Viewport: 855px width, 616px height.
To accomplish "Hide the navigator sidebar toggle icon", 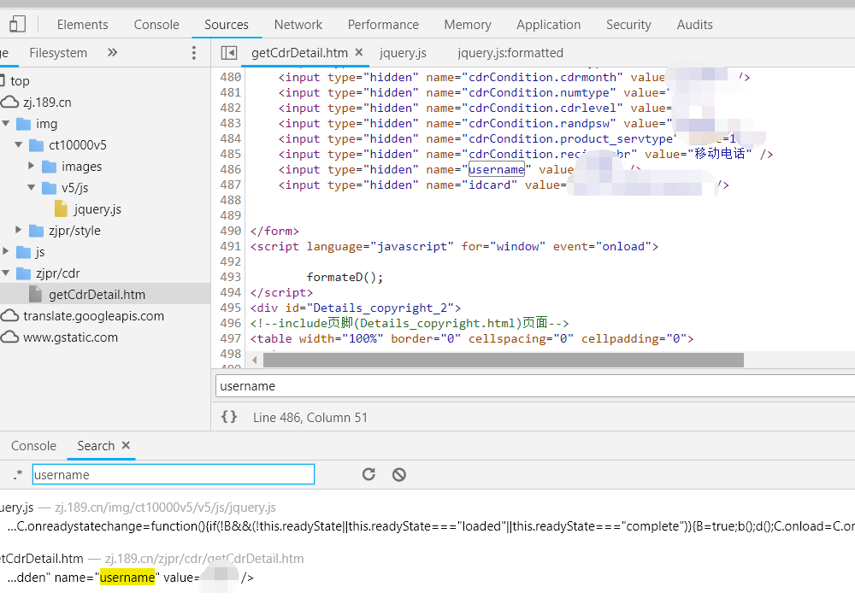I will tap(229, 53).
